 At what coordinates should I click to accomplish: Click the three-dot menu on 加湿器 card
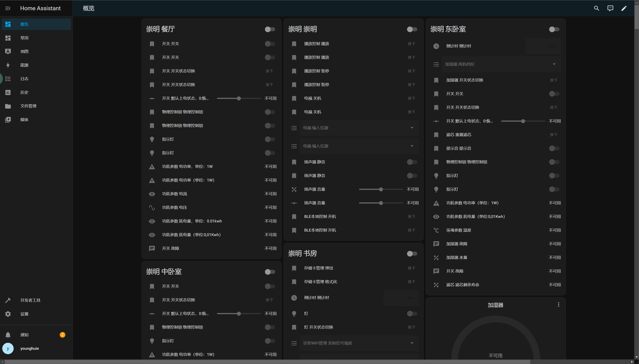(558, 305)
